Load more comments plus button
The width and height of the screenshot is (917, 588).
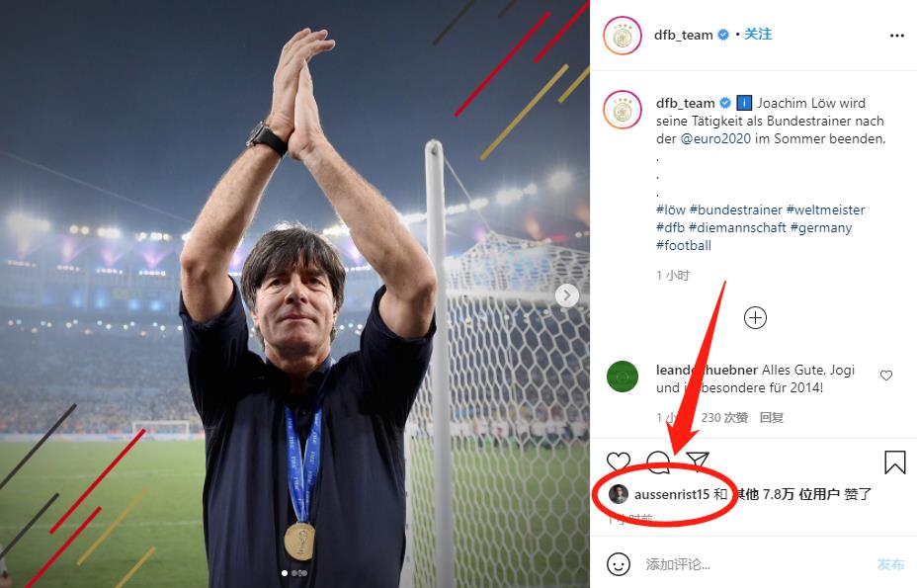point(755,317)
